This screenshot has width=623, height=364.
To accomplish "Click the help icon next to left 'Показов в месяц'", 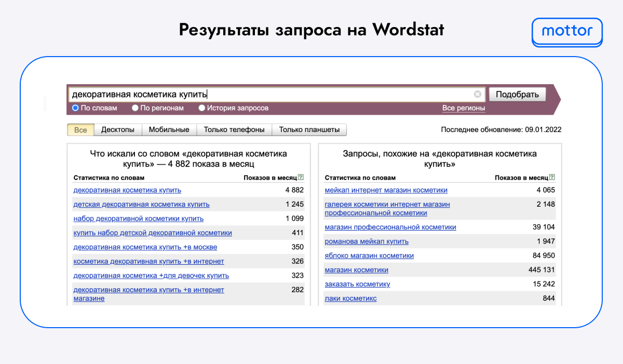I will (301, 178).
